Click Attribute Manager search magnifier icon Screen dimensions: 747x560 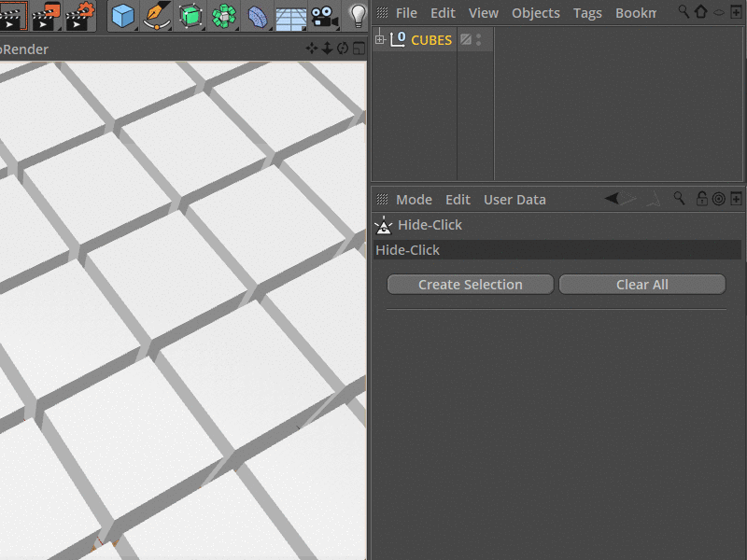pos(680,198)
